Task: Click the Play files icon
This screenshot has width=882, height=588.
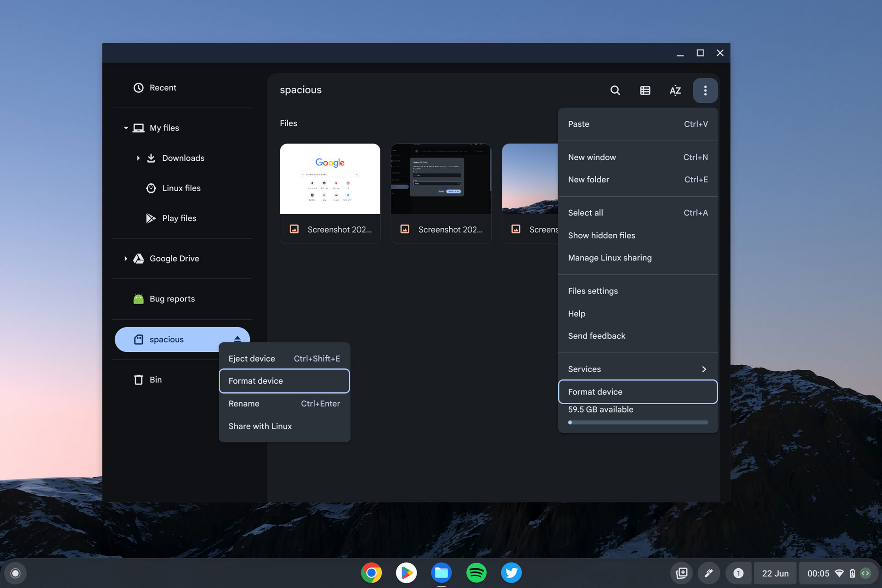Action: point(151,218)
